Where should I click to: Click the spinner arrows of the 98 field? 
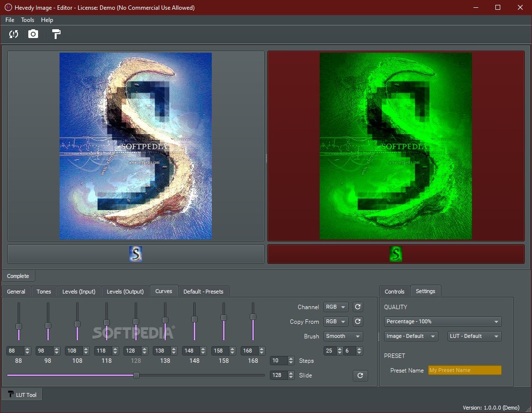[x=57, y=351]
